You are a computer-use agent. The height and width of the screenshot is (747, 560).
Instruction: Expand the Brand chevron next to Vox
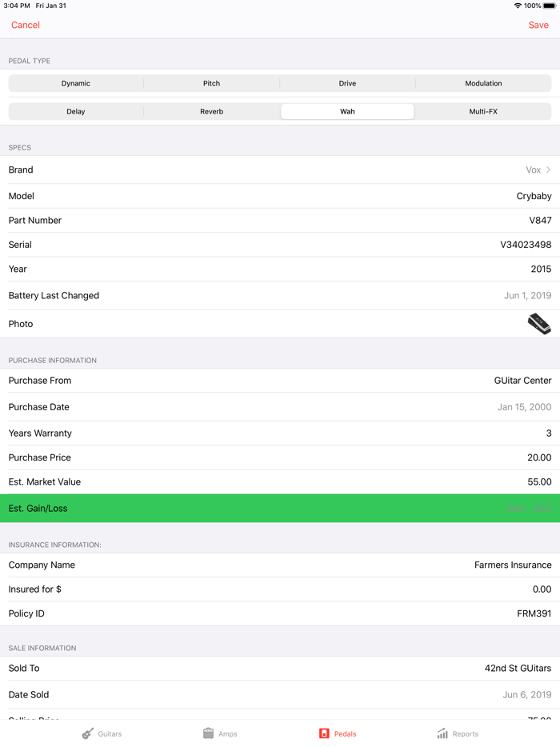pos(549,170)
